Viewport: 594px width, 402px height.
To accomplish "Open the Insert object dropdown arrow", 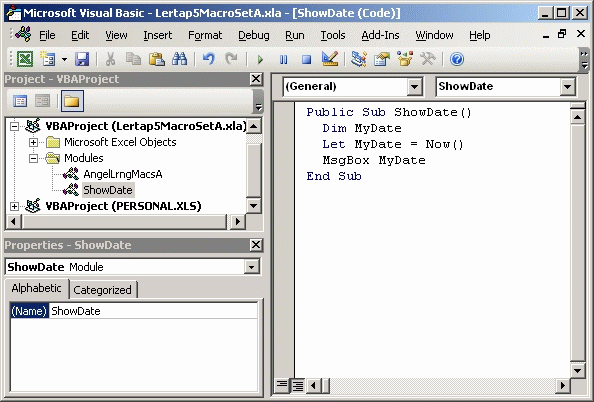I will (x=64, y=59).
